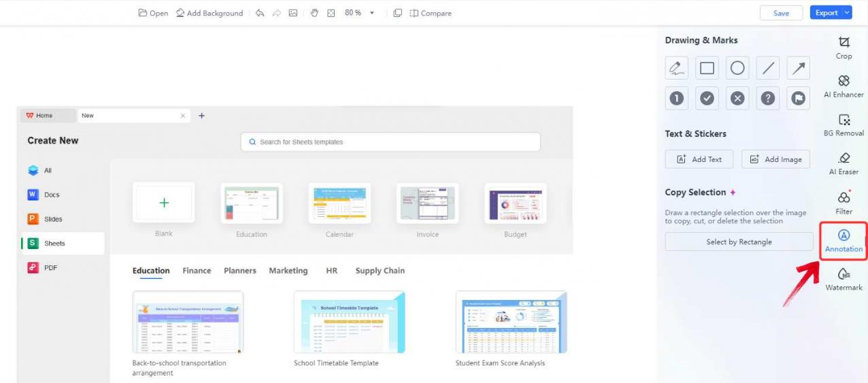Select the hand pan tool
Image resolution: width=868 pixels, height=383 pixels.
tap(314, 13)
